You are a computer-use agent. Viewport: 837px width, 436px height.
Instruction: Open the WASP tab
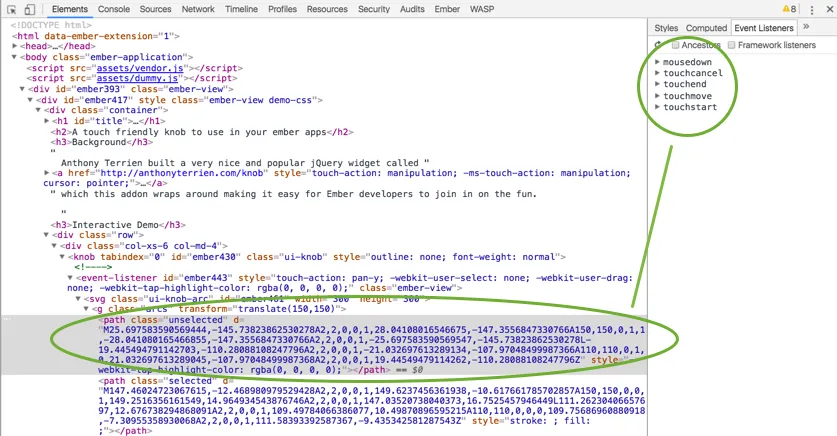(482, 9)
